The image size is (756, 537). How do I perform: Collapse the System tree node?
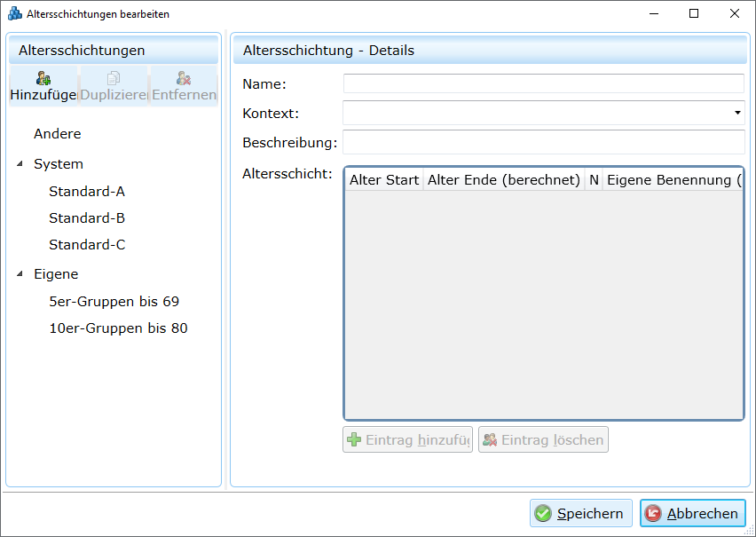20,164
